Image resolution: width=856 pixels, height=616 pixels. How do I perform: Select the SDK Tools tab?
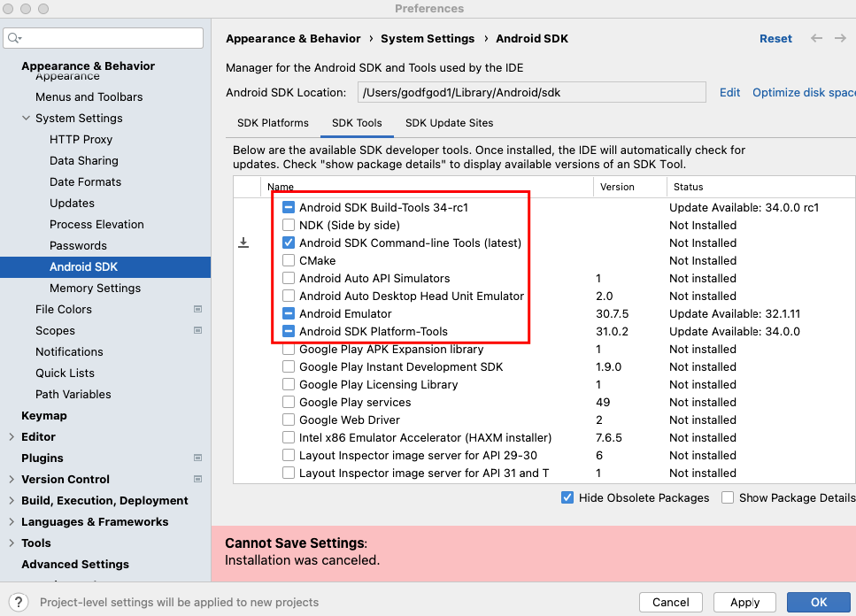[x=357, y=123]
